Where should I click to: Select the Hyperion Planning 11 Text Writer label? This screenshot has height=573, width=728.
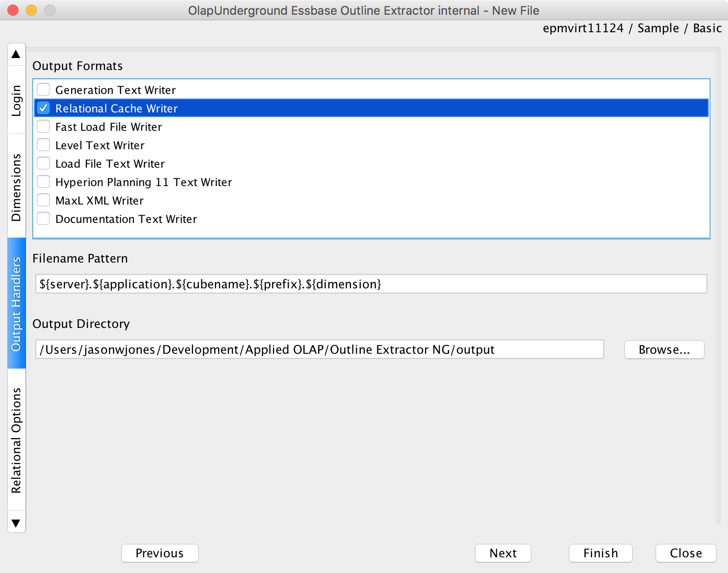[x=144, y=182]
